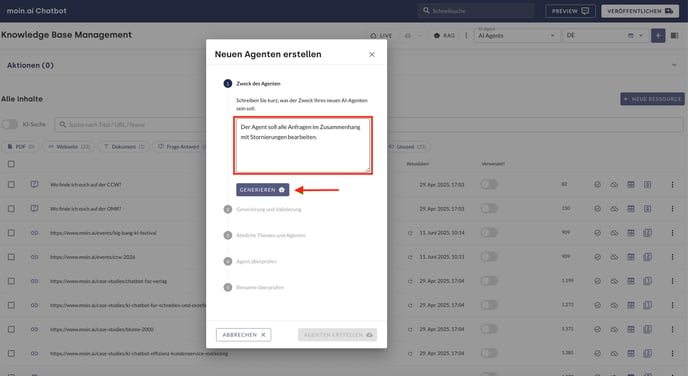Click the Schnellsuche search field
688x376 pixels.
tap(476, 11)
